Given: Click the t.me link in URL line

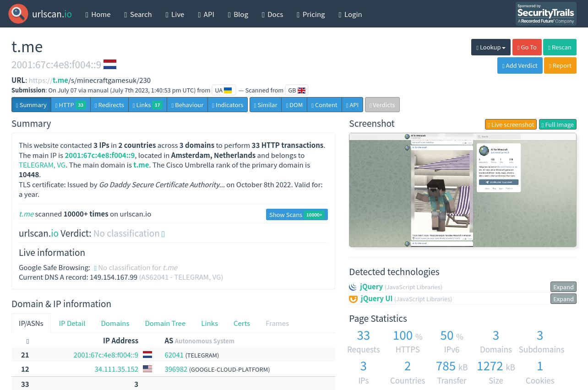Looking at the screenshot, I should (60, 80).
